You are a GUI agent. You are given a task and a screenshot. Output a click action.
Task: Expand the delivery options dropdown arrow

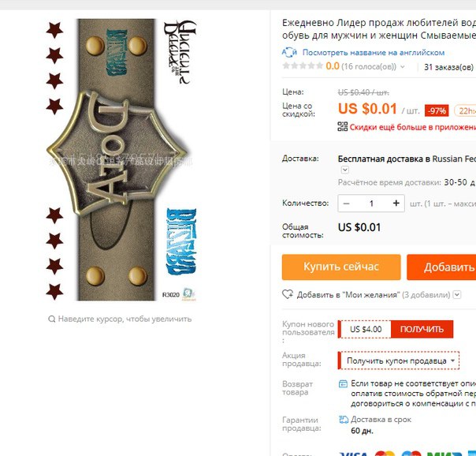pos(345,170)
